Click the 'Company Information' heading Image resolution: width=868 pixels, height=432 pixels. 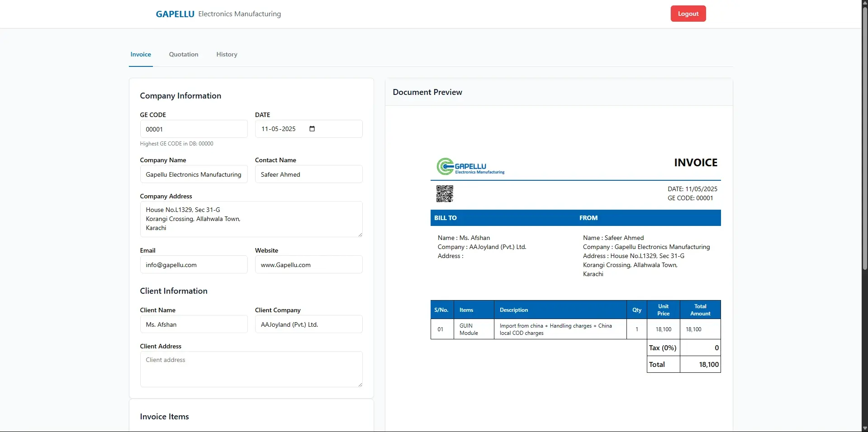180,96
